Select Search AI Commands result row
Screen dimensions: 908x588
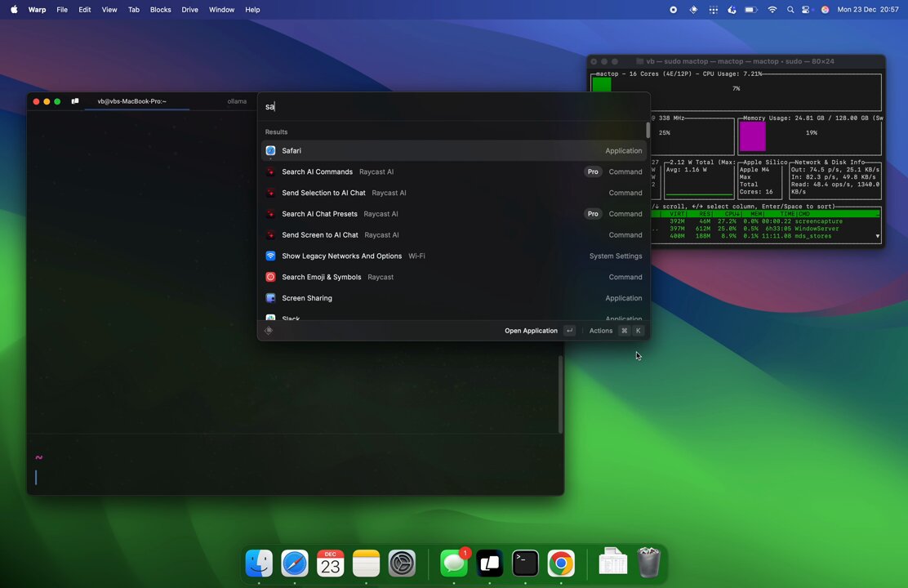coord(453,171)
